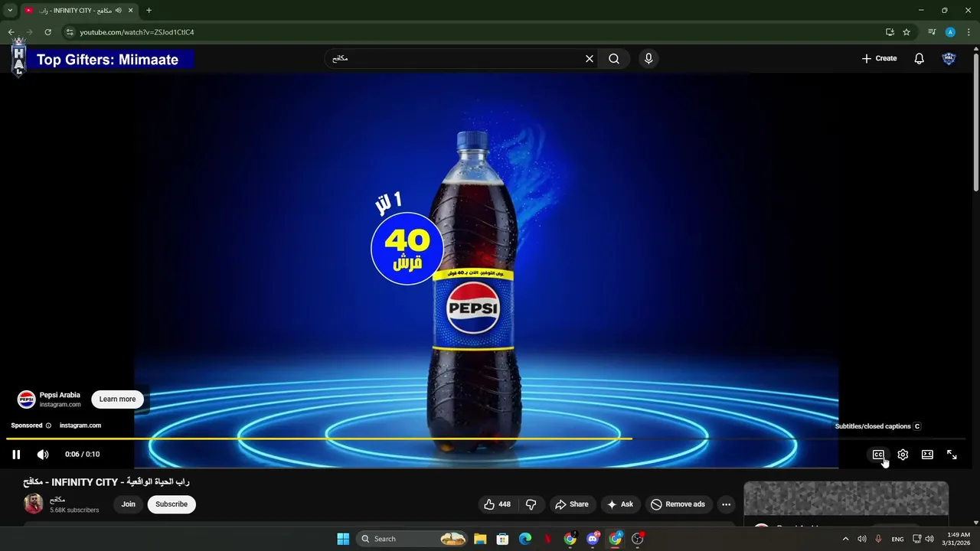Open Netflix from taskbar
Image resolution: width=980 pixels, height=551 pixels.
(547, 539)
